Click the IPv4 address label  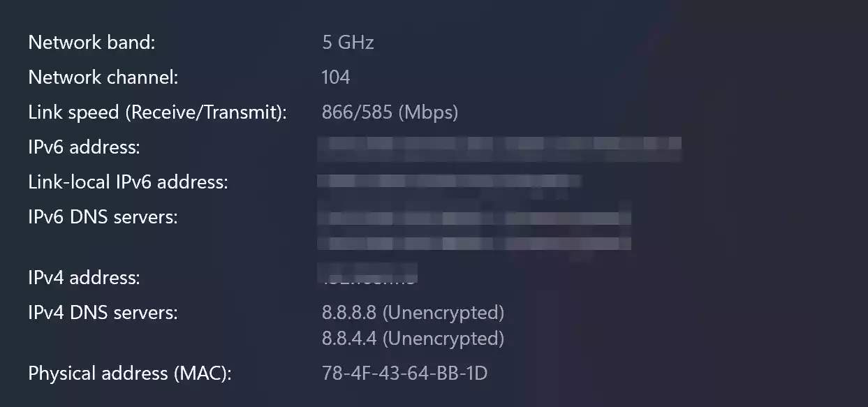coord(84,277)
